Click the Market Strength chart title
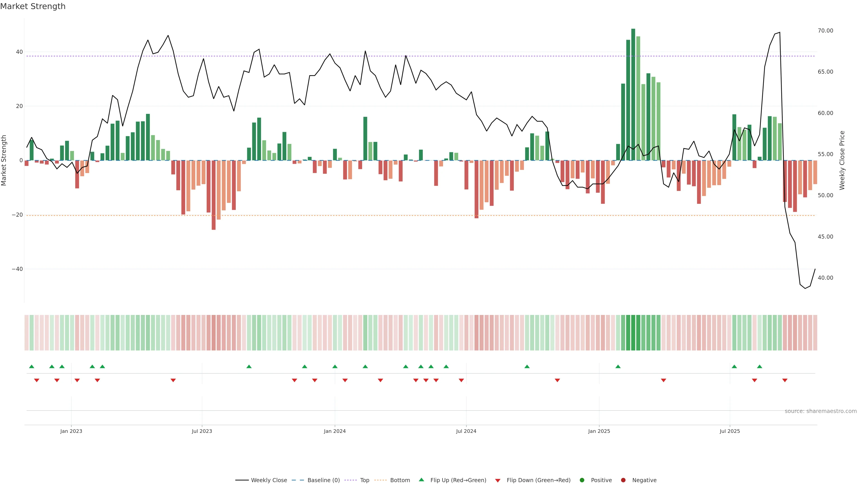 [x=33, y=6]
